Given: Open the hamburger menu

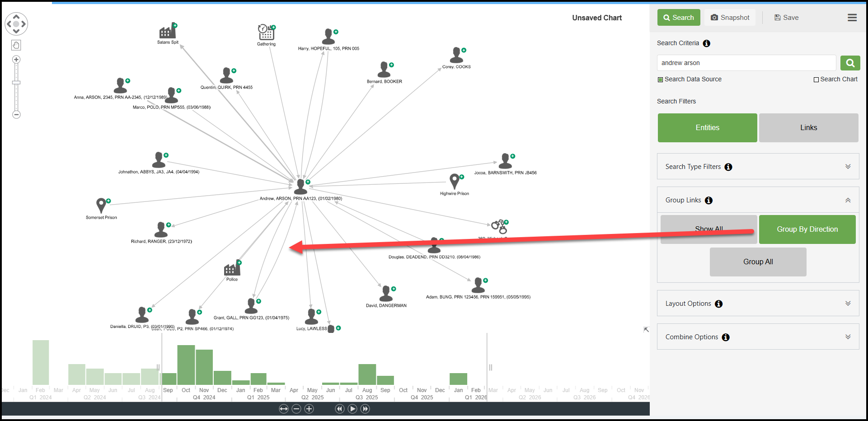Looking at the screenshot, I should coord(852,18).
